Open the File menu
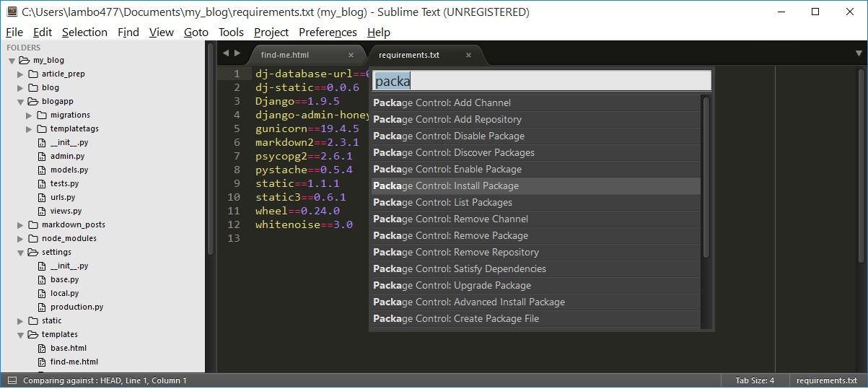 [x=14, y=32]
